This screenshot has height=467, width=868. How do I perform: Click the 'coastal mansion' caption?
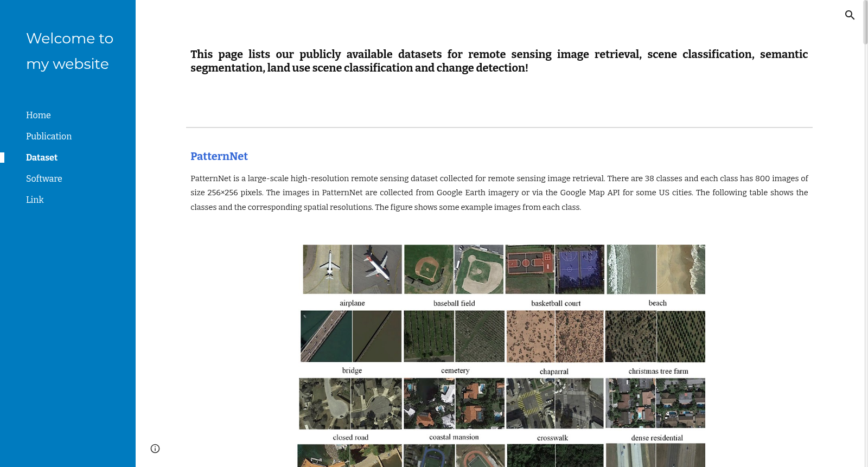454,437
